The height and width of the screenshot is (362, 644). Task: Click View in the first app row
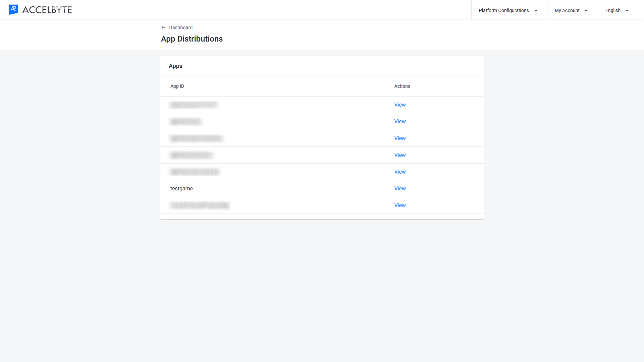pos(400,105)
